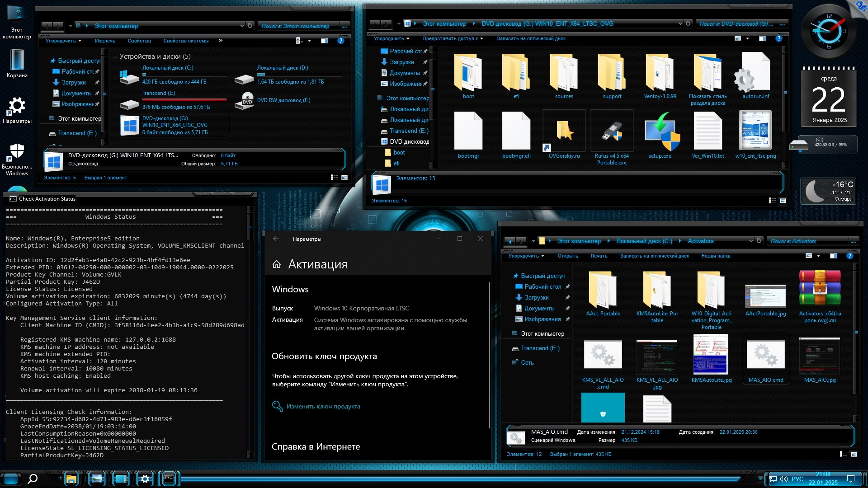Click Новая папка button in Activators window
The width and height of the screenshot is (868, 488).
[x=716, y=256]
